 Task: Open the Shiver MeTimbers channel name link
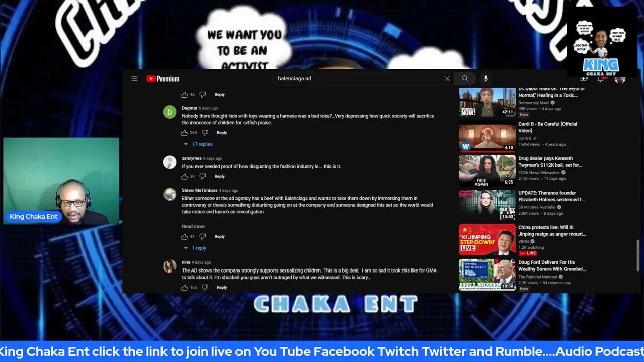[200, 190]
